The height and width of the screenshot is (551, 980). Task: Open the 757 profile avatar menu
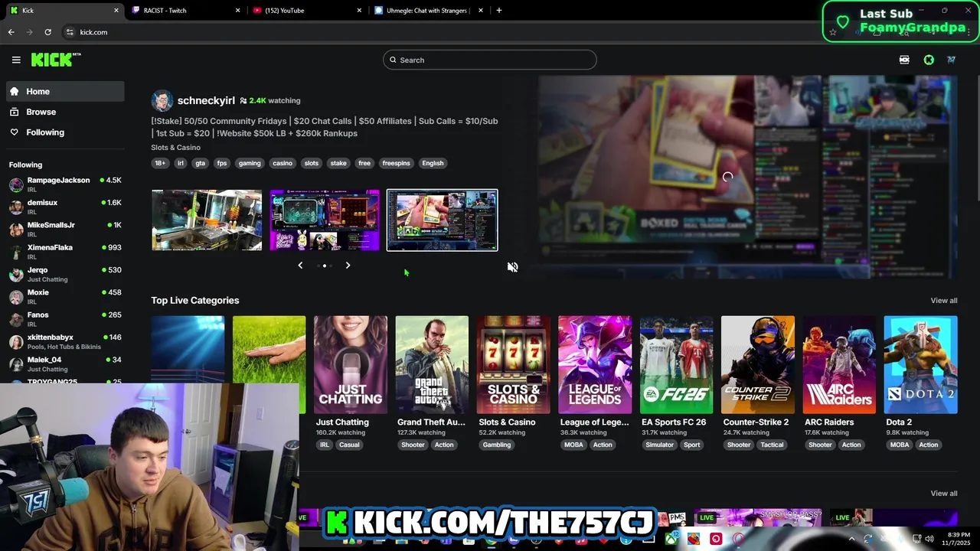952,60
